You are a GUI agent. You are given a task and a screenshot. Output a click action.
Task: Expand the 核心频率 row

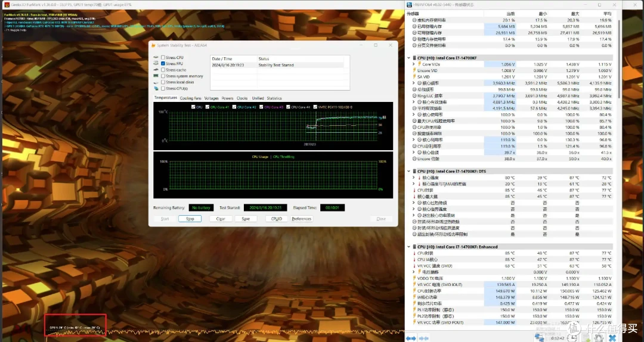(414, 83)
